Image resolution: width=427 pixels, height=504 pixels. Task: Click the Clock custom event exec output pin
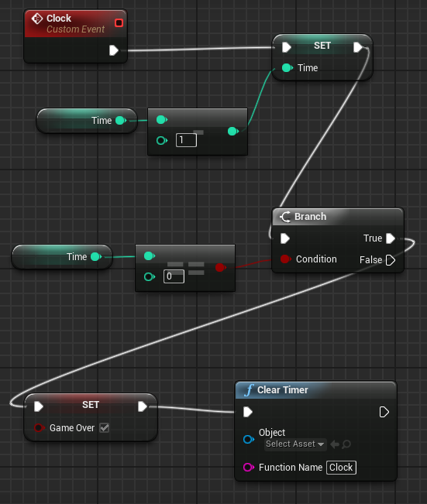114,50
